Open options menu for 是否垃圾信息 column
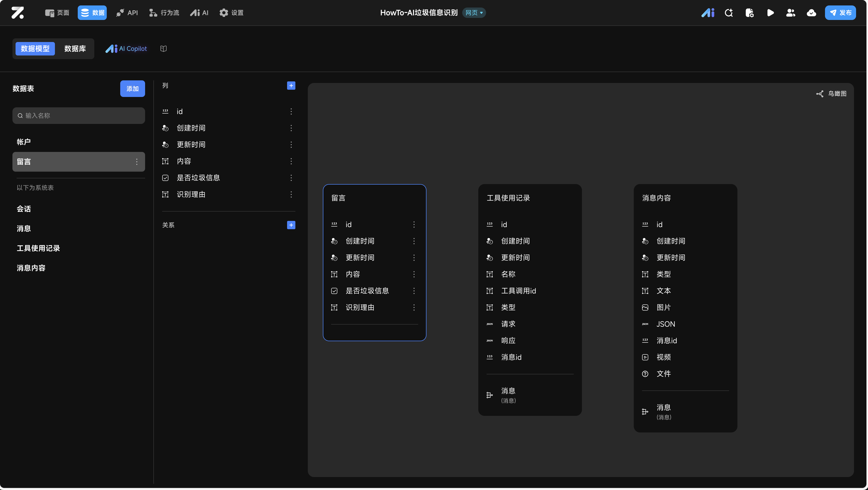Screen dimensions: 868x490 click(291, 178)
